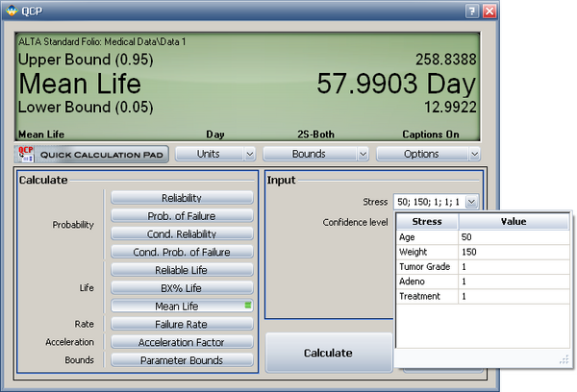Viewport: 577px width, 392px height.
Task: Edit the Tumor Grade value cell
Action: tap(514, 266)
